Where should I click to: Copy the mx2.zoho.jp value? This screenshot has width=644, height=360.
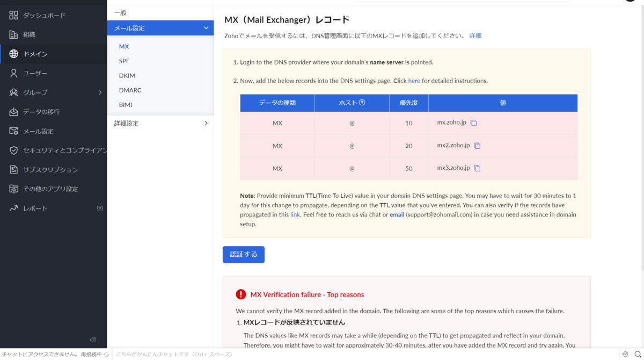(477, 146)
